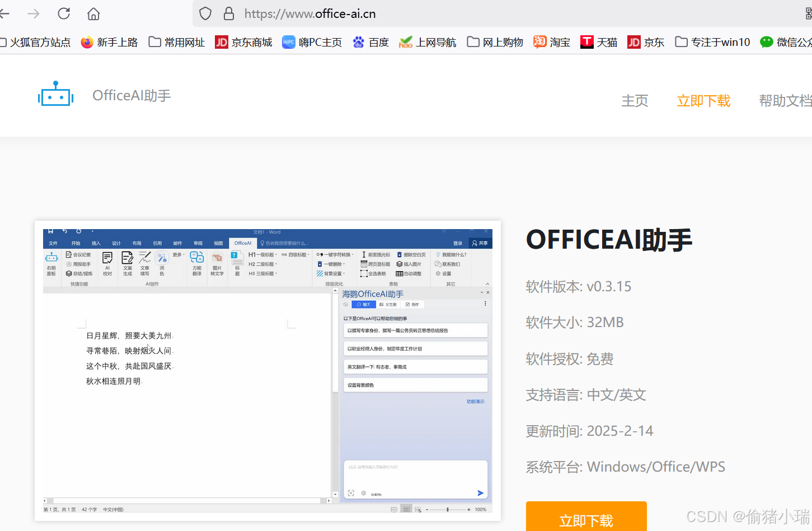Click the text 软件大小: 32MB

(x=575, y=323)
